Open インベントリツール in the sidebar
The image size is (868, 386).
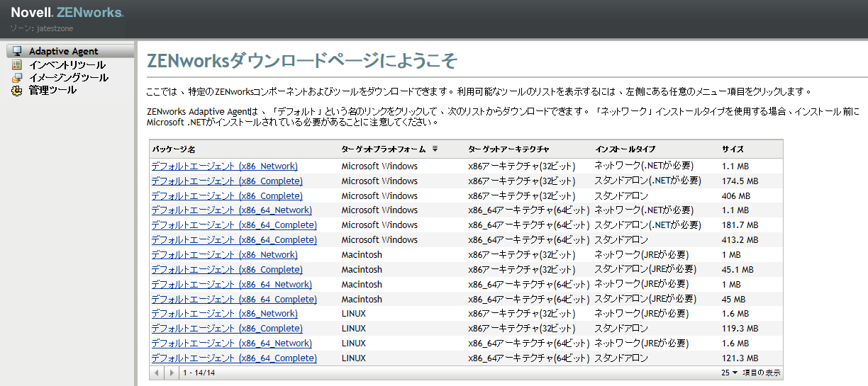click(x=67, y=64)
